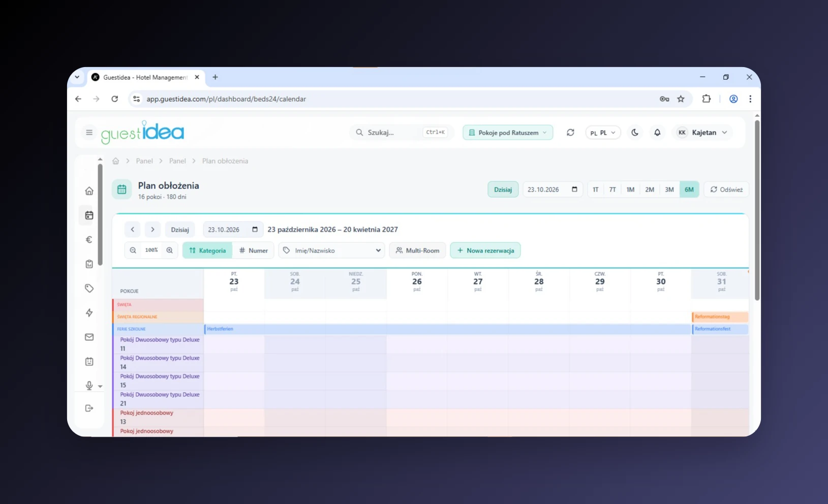This screenshot has width=828, height=504.
Task: Click the green Dzisiaj button in header
Action: pos(503,190)
